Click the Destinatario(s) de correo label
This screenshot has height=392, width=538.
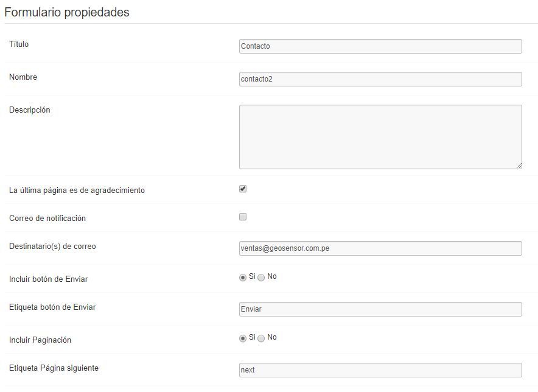(x=52, y=247)
